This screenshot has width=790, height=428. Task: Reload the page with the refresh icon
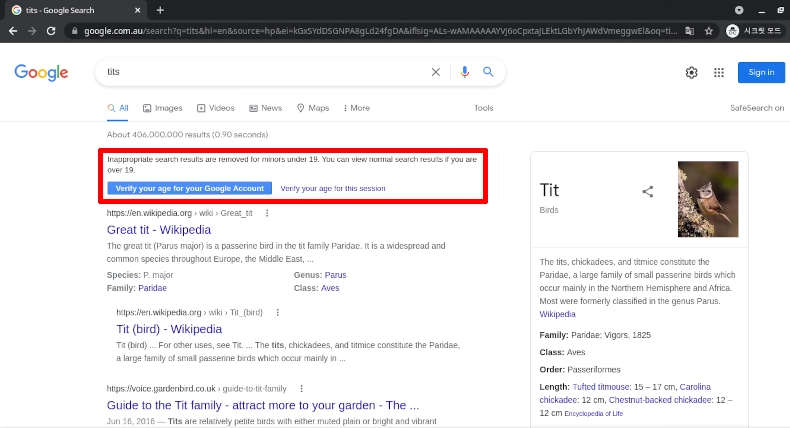(51, 31)
